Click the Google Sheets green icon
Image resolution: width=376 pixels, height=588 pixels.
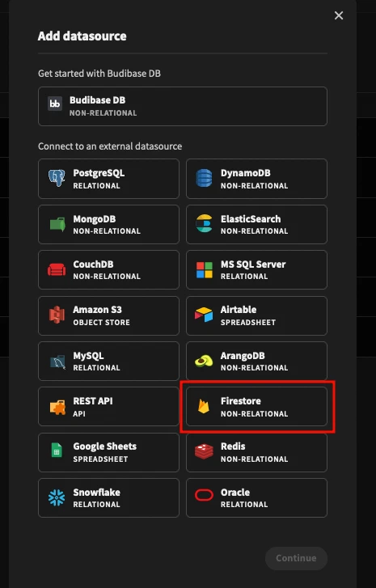click(57, 450)
